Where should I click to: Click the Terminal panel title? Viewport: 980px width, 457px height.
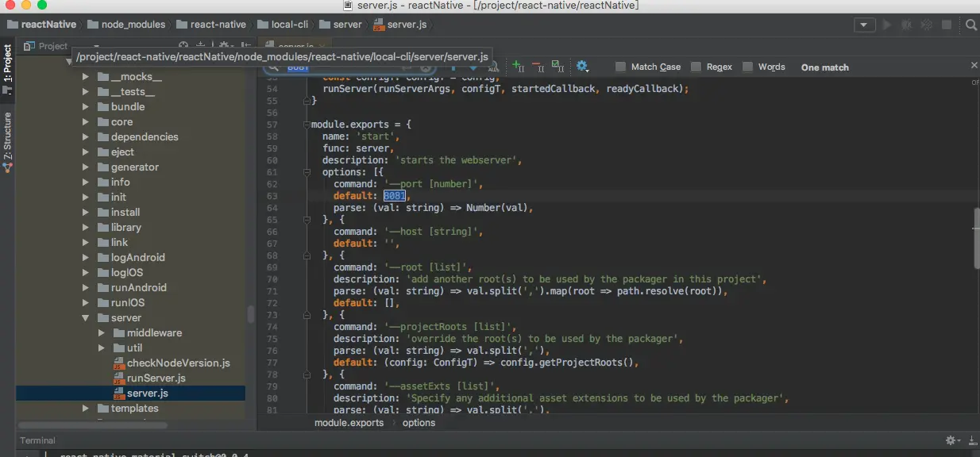[38, 440]
